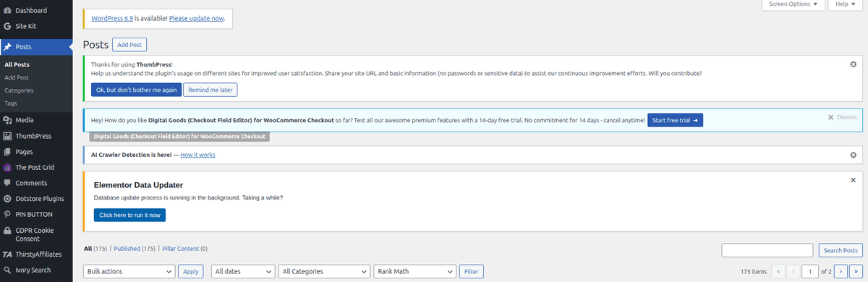Click the Add Post button
This screenshot has width=868, height=282.
click(x=129, y=45)
